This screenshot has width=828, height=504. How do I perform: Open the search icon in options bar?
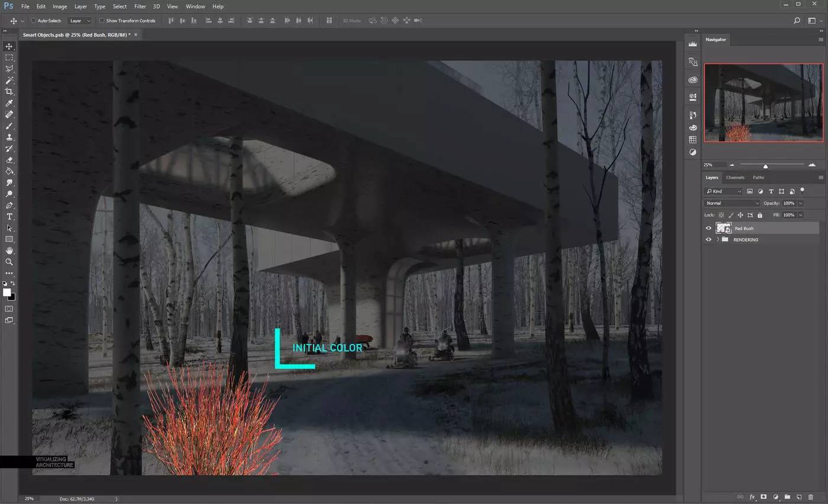coord(797,21)
